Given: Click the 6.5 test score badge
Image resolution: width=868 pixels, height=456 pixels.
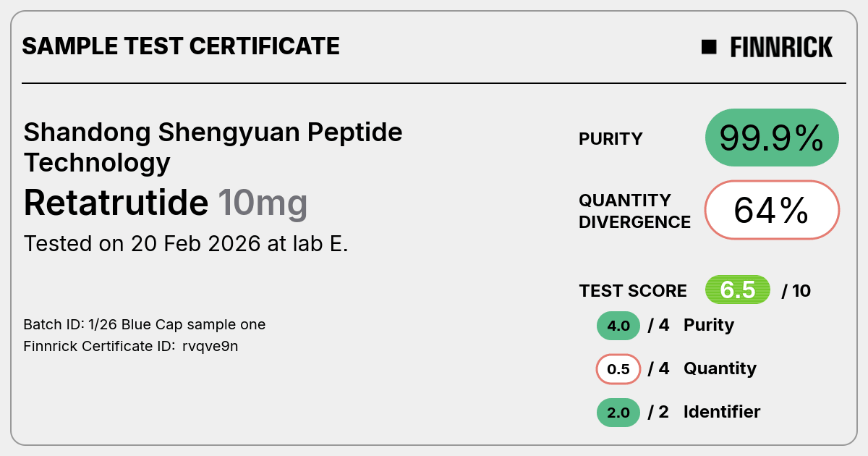Looking at the screenshot, I should click(x=738, y=290).
